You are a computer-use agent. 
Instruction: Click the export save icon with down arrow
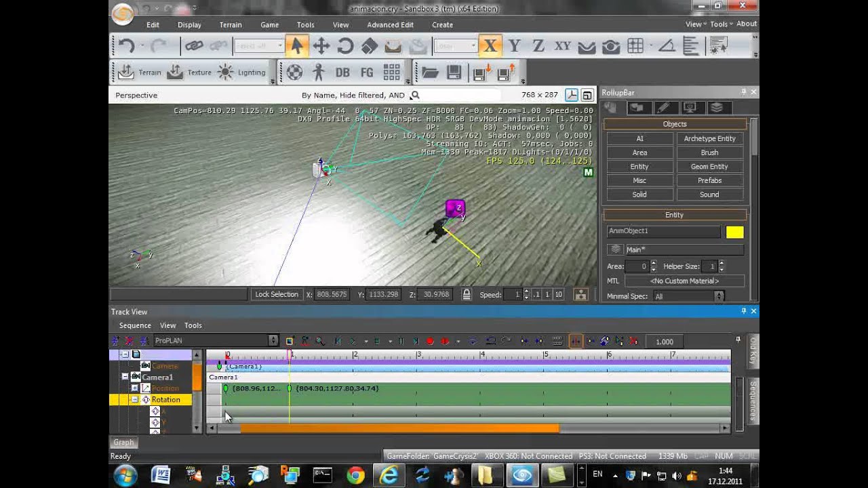(481, 73)
